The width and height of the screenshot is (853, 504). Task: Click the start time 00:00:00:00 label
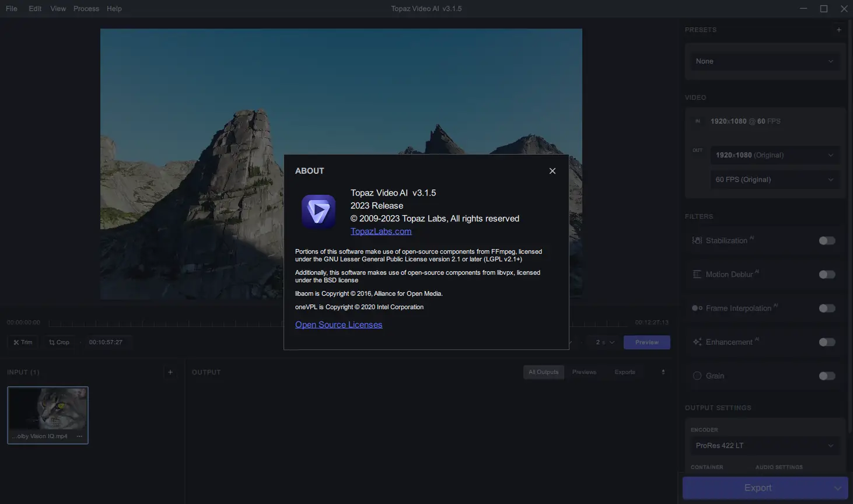click(x=23, y=323)
